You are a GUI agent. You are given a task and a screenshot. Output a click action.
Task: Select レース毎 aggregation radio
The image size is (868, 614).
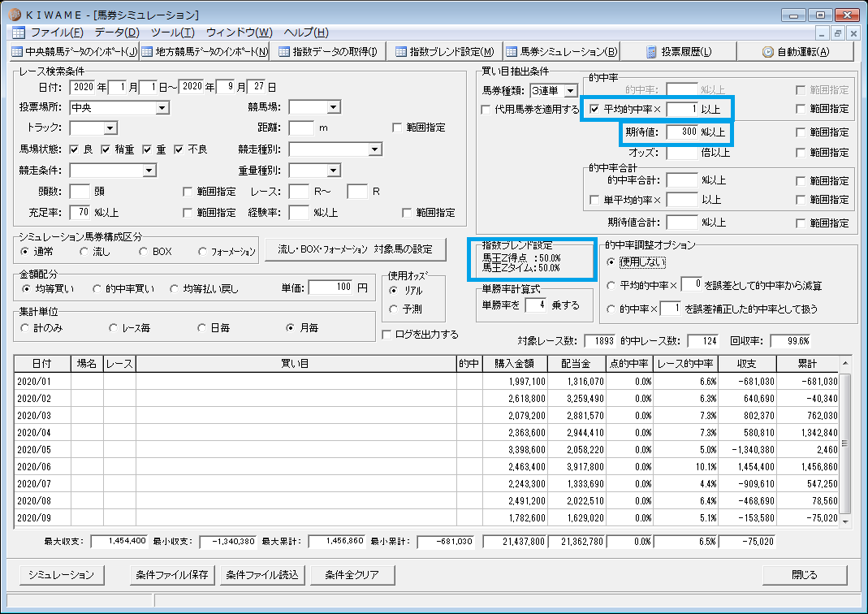point(113,328)
